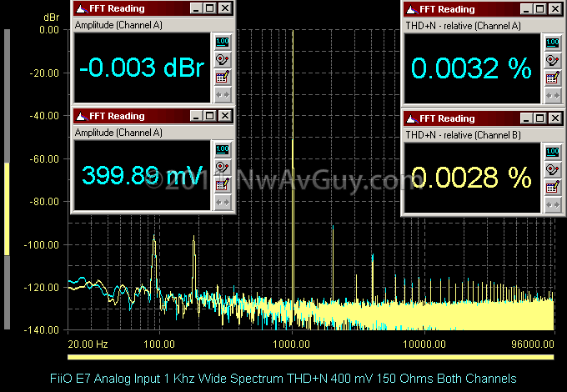Click the 1.00 precision icon in the THD+N Channel B window
The width and height of the screenshot is (567, 392).
[553, 152]
